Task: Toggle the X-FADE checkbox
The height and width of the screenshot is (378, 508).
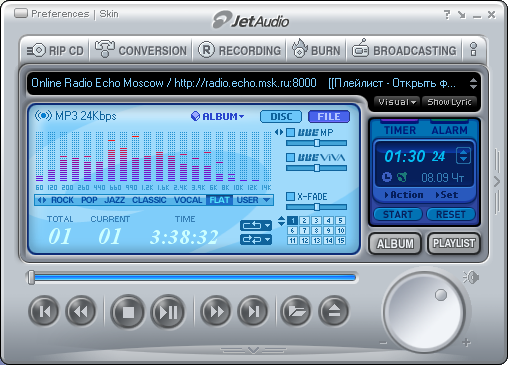Action: tap(290, 196)
